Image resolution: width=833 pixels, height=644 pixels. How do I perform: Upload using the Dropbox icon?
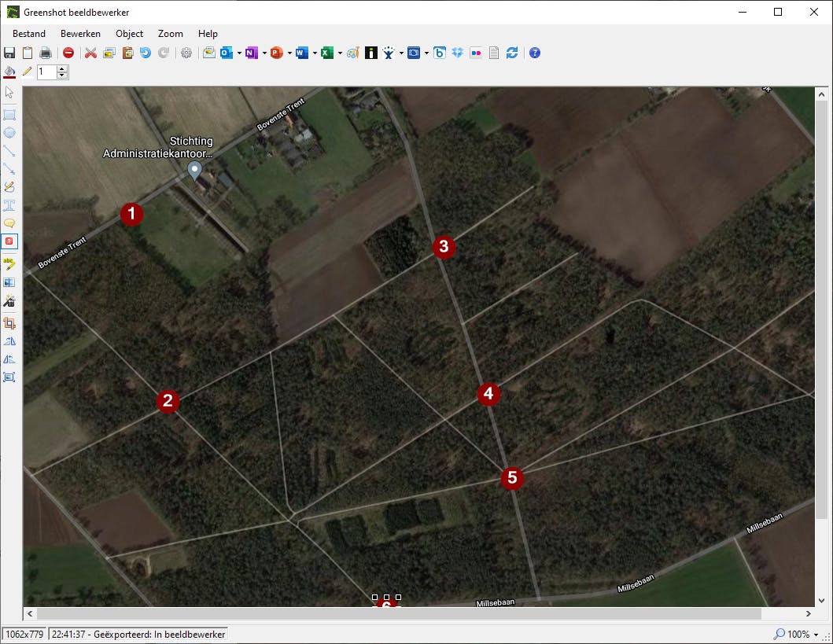pos(458,53)
